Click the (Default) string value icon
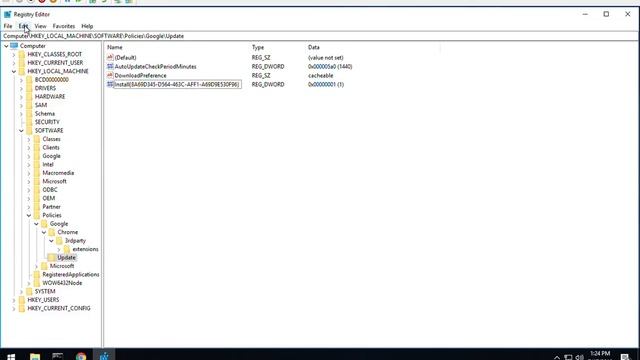The width and height of the screenshot is (640, 360). coord(110,58)
